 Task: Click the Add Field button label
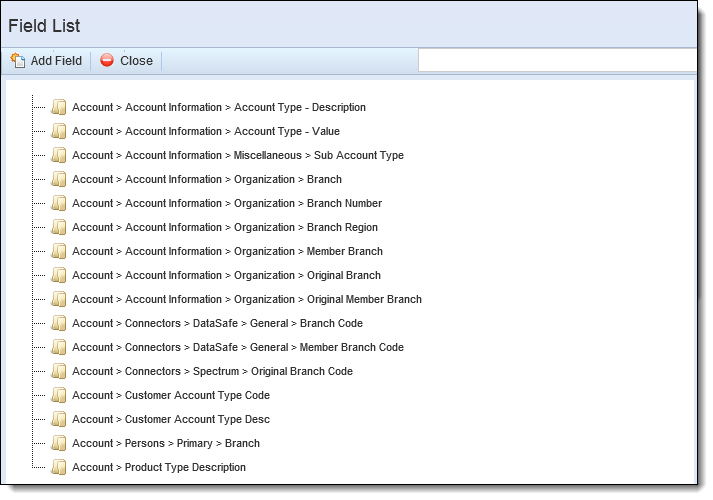pyautogui.click(x=56, y=60)
